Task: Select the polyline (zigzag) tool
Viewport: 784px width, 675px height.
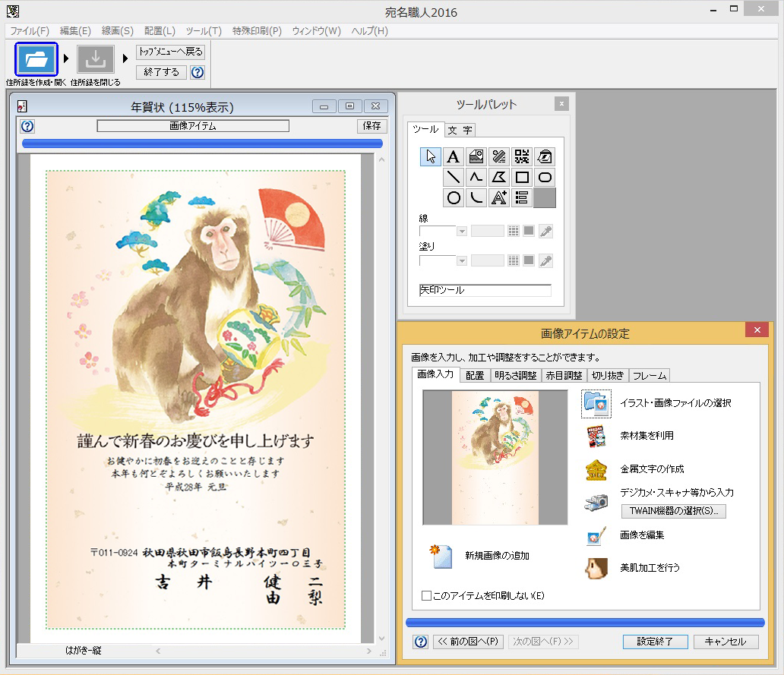Action: coord(476,178)
